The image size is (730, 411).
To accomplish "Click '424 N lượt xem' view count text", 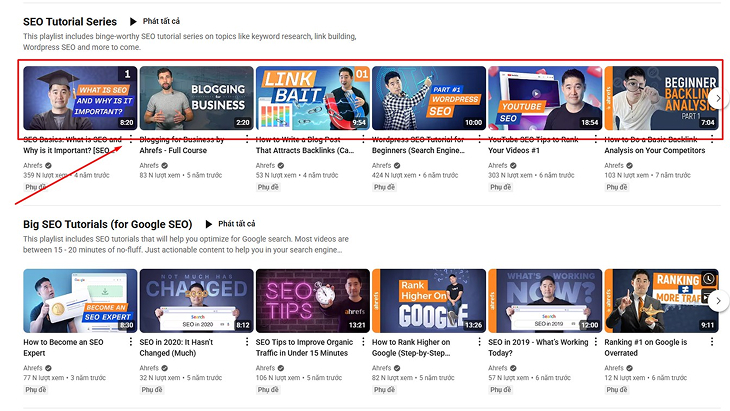I will (394, 175).
